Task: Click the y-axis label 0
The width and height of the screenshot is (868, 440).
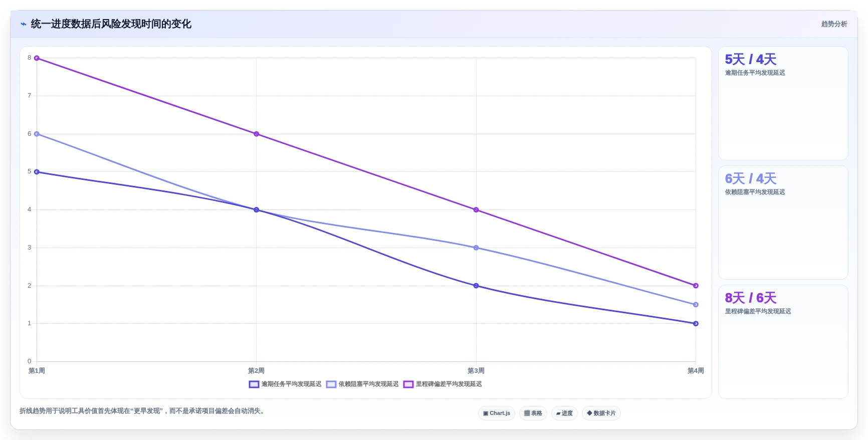Action: coord(29,361)
